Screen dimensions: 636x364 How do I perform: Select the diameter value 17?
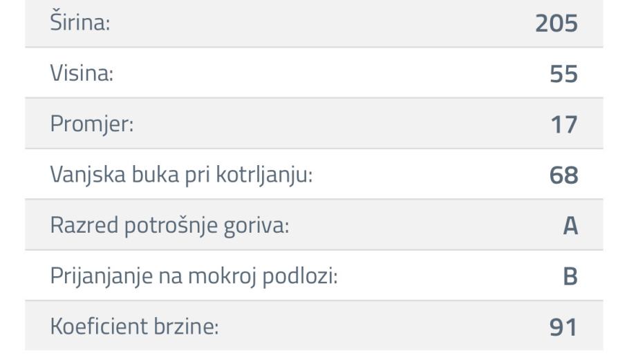pyautogui.click(x=564, y=124)
